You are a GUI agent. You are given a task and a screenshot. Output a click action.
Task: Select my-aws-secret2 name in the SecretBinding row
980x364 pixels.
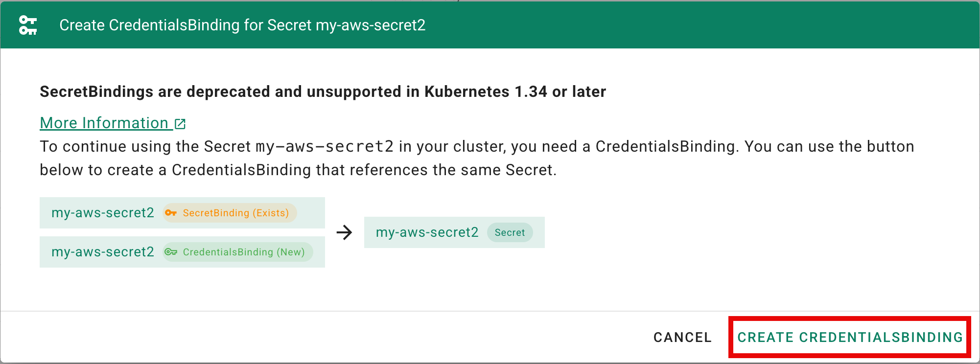(x=103, y=213)
